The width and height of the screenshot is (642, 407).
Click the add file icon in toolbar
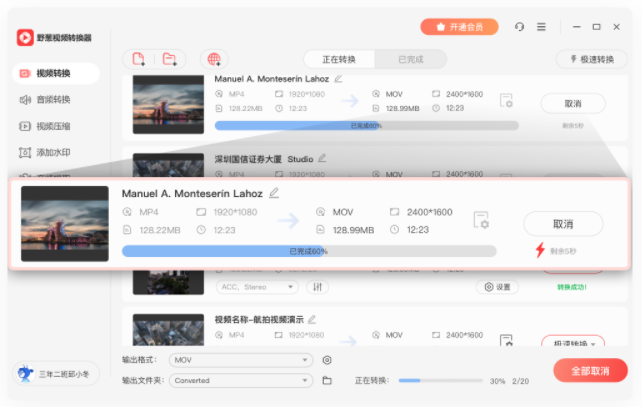point(139,59)
